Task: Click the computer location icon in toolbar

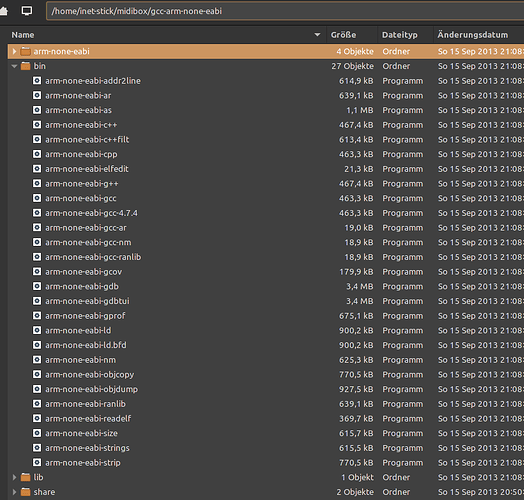Action: pos(27,11)
